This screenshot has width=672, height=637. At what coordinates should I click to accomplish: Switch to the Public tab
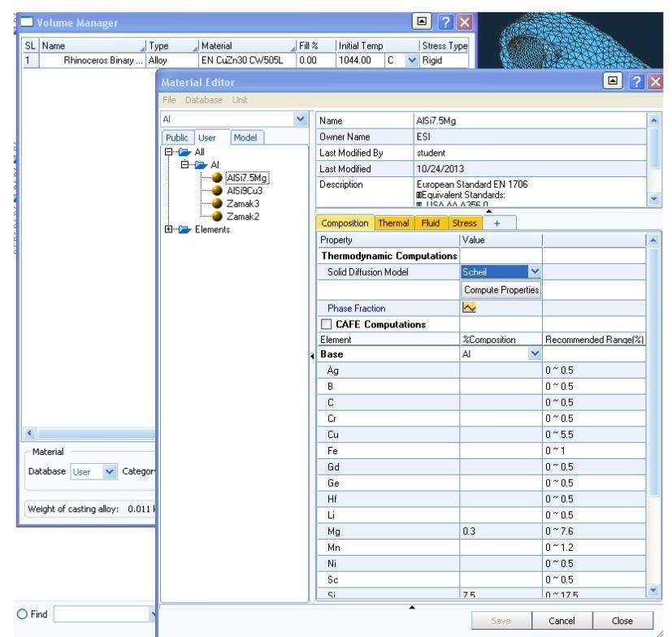pyautogui.click(x=177, y=137)
